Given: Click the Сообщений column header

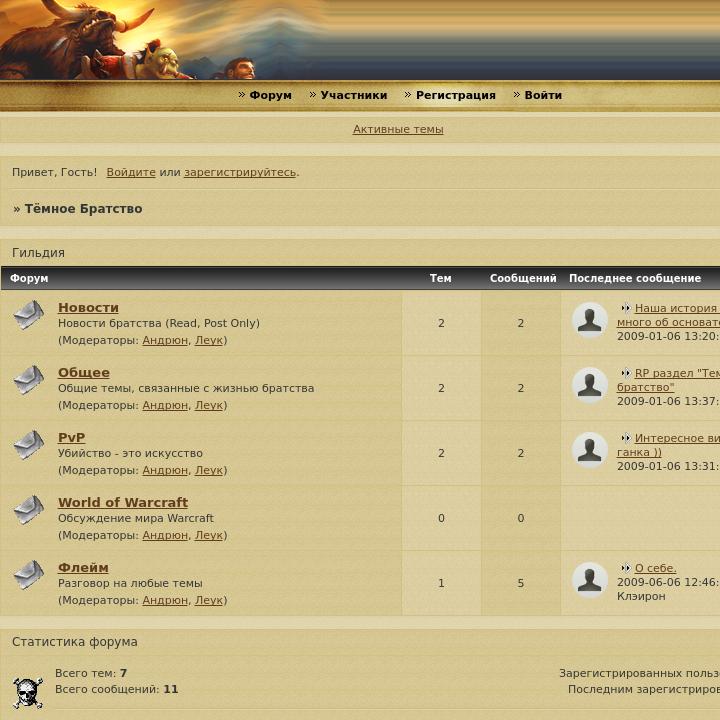Looking at the screenshot, I should (523, 278).
